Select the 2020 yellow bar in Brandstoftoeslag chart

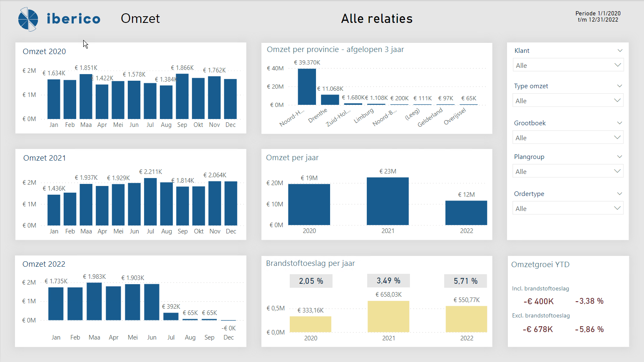click(311, 324)
